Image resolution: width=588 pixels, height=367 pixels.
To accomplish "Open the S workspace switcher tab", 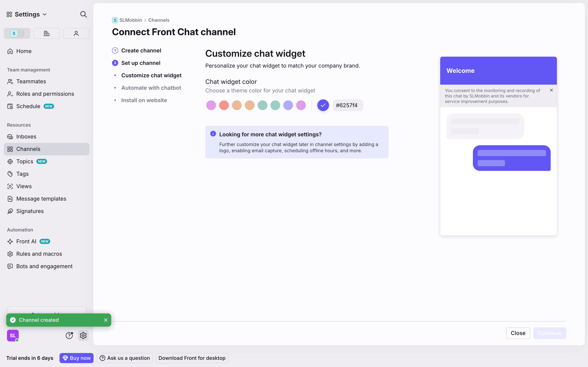I will tap(17, 33).
